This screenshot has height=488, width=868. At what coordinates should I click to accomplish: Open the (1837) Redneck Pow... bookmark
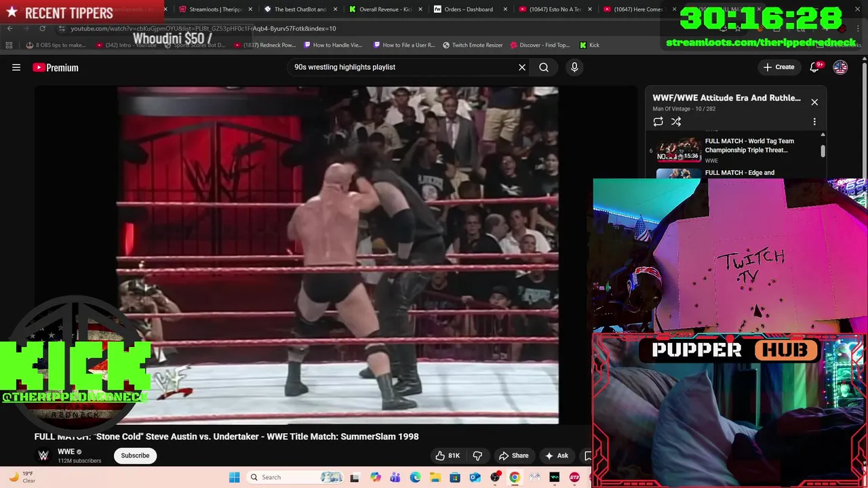264,45
